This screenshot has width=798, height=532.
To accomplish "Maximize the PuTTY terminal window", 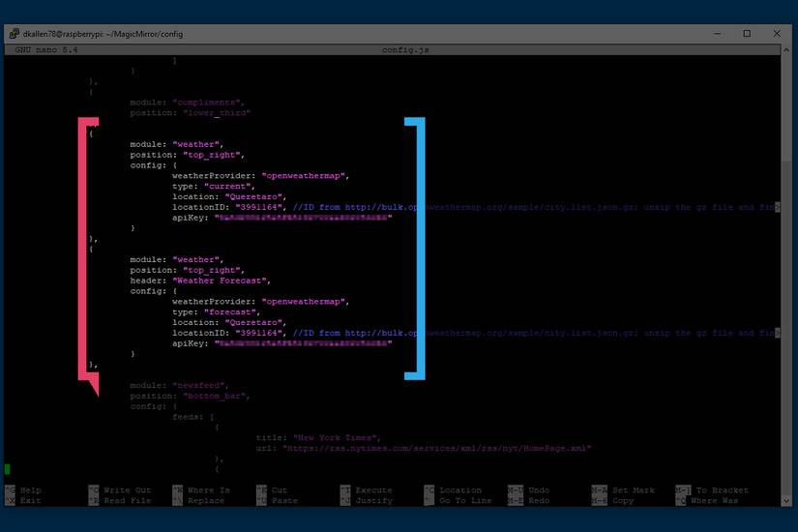I will tap(747, 34).
